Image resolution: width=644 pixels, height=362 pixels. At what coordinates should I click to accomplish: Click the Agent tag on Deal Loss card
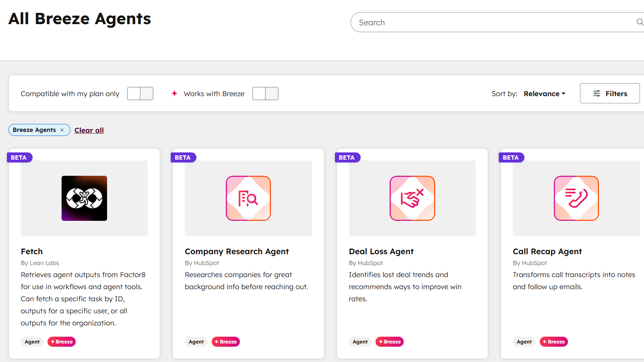pos(360,342)
